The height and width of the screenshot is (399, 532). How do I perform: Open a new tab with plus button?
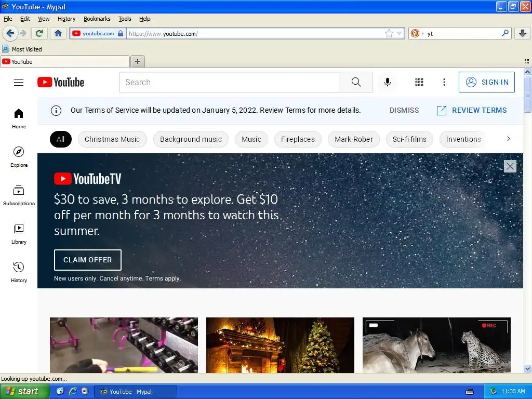pyautogui.click(x=137, y=61)
